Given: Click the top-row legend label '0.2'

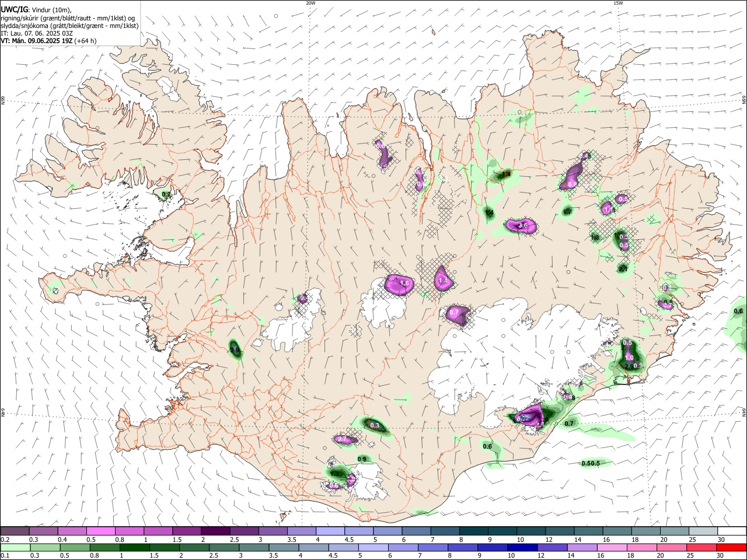Looking at the screenshot, I should 5,540.
